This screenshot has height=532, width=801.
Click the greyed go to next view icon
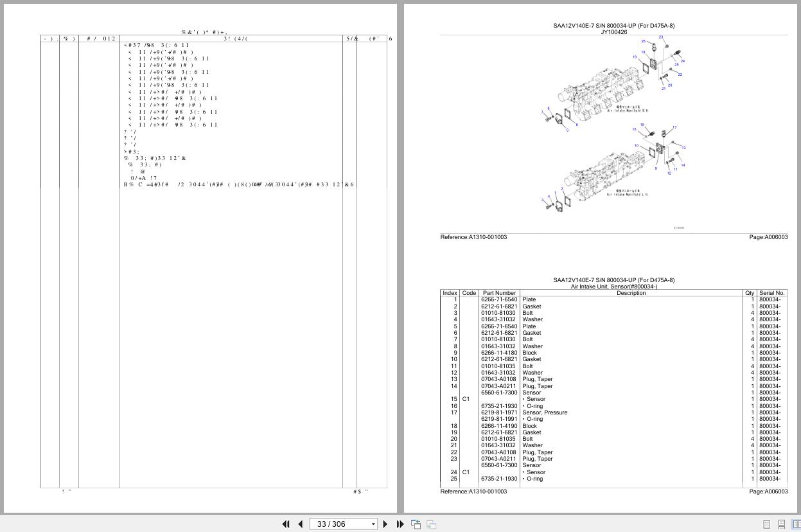[x=431, y=524]
